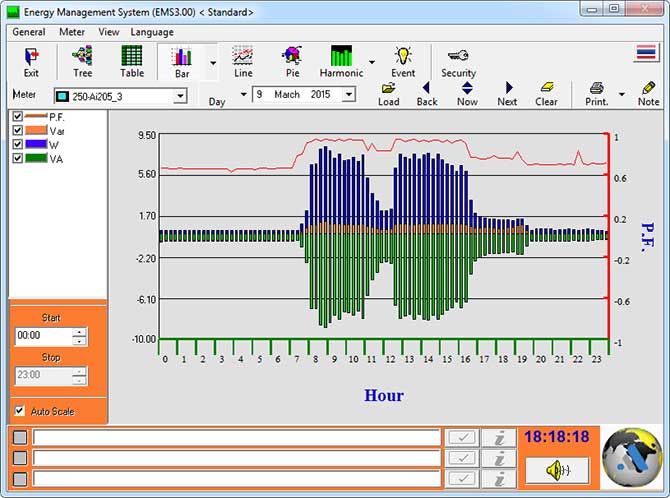Viewport: 670px width, 498px height.
Task: Click the VA green color swatch
Action: point(36,158)
